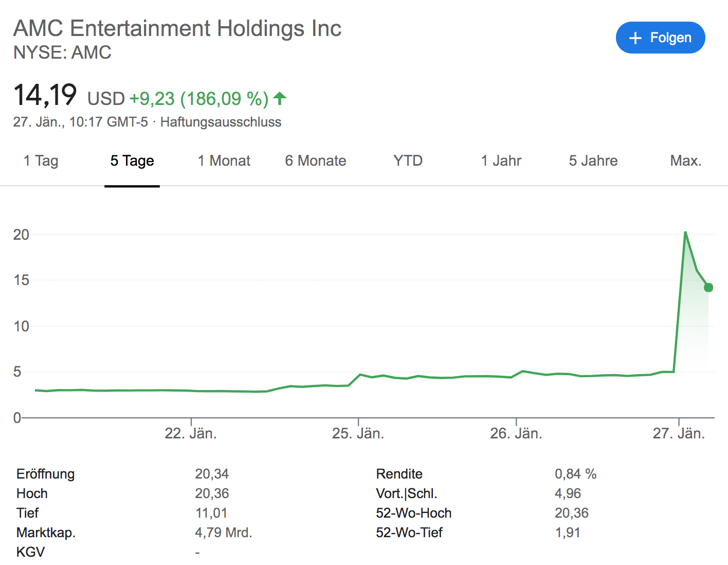
Task: View the 5 Jahre chart range
Action: (x=593, y=161)
